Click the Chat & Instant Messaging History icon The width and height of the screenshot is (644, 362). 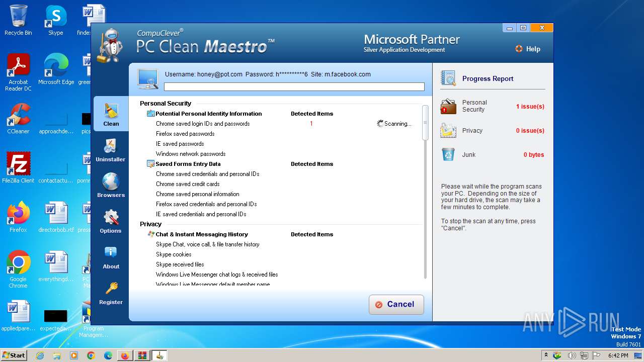click(151, 234)
